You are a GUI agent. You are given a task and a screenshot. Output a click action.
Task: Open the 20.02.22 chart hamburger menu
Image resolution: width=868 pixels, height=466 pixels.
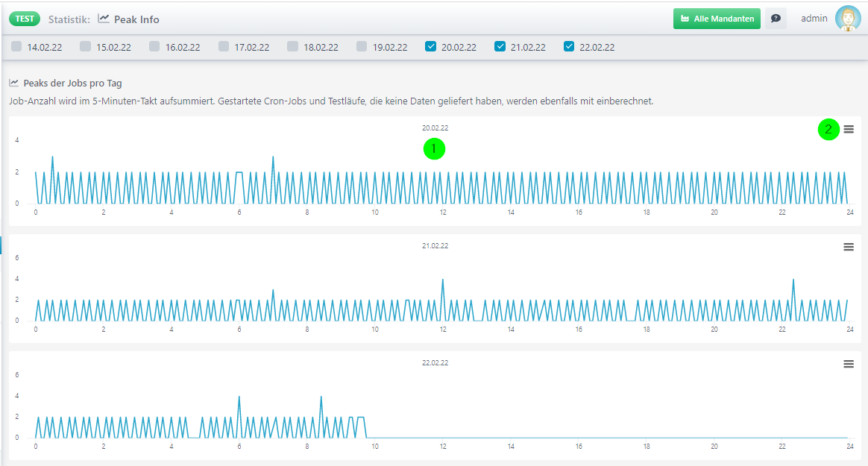click(x=849, y=130)
